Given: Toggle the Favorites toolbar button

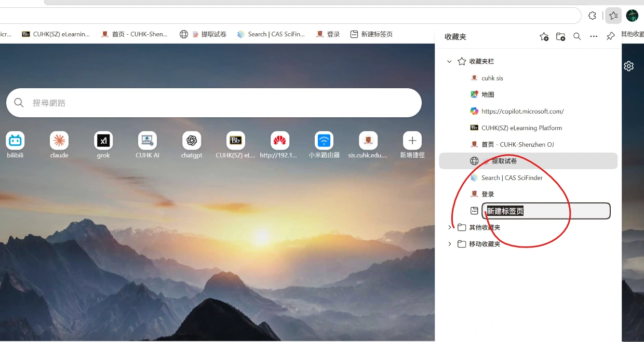Looking at the screenshot, I should pyautogui.click(x=613, y=16).
